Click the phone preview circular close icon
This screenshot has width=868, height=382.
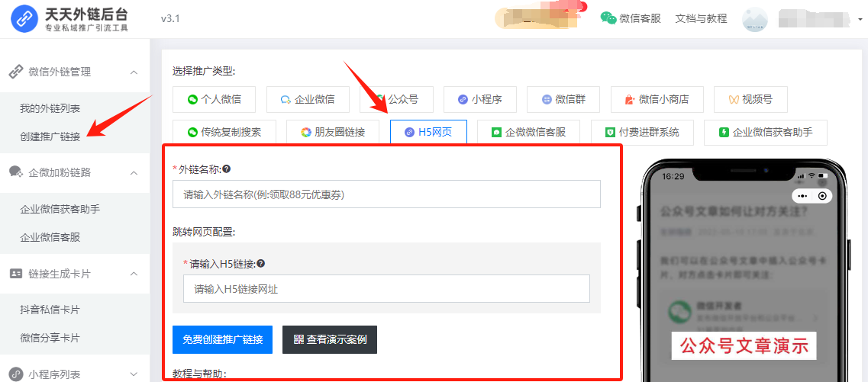(821, 196)
